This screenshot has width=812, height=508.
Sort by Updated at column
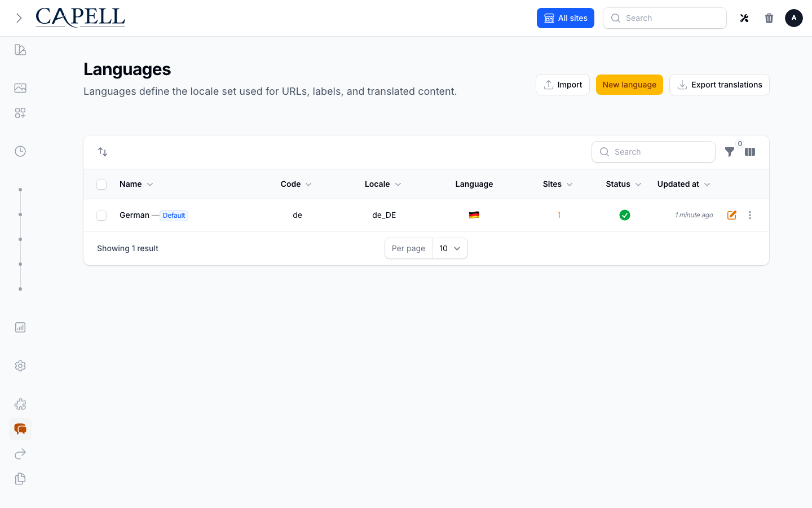(684, 184)
